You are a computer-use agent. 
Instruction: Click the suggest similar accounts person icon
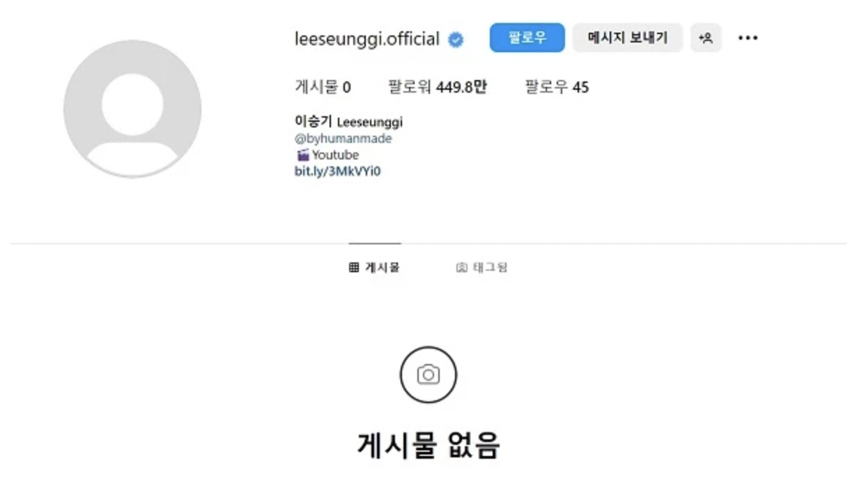pyautogui.click(x=706, y=38)
